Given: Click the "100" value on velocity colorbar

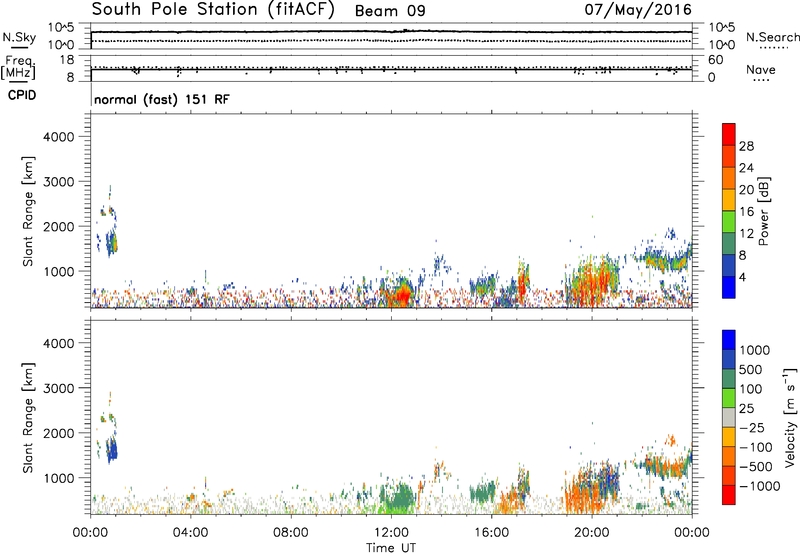Looking at the screenshot, I should [x=751, y=389].
